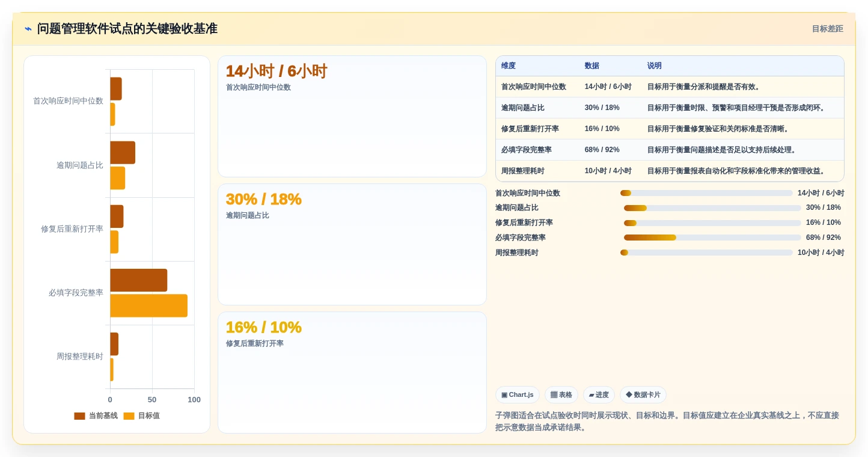Image resolution: width=868 pixels, height=457 pixels.
Task: Click the 逾期问题占比 baseline bar in chart
Action: click(123, 153)
